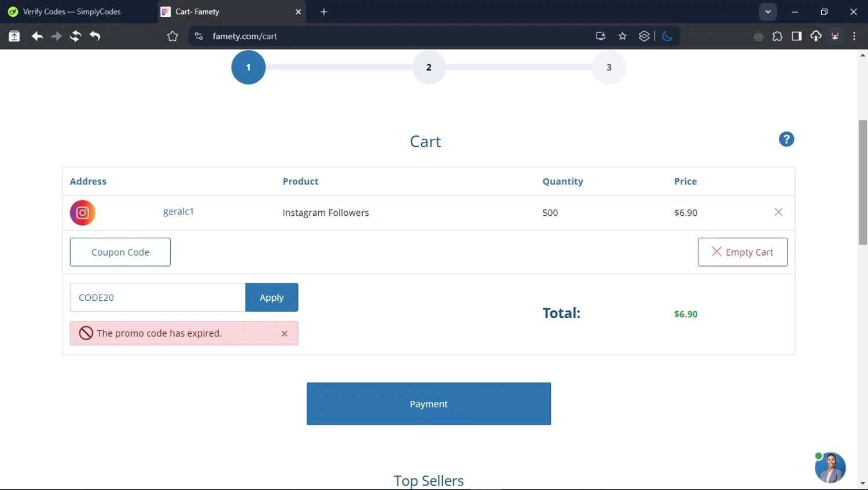Image resolution: width=868 pixels, height=490 pixels.
Task: Click the Empty Cart button
Action: (742, 252)
